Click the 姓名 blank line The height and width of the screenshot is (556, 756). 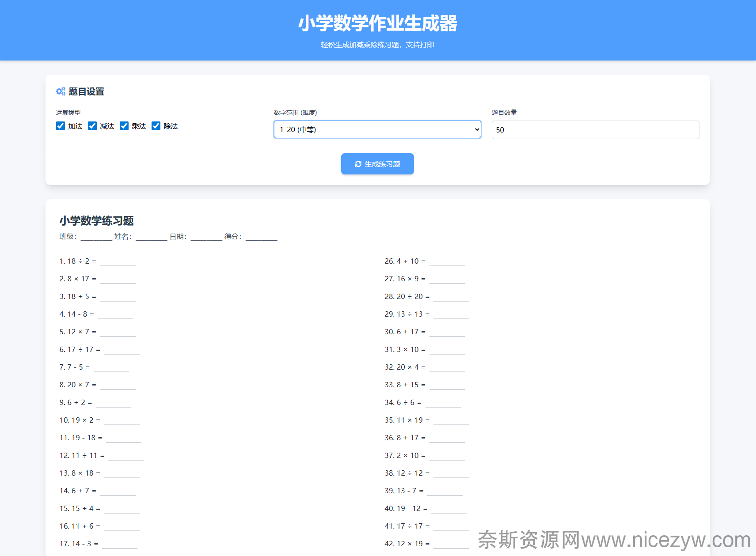pos(151,237)
